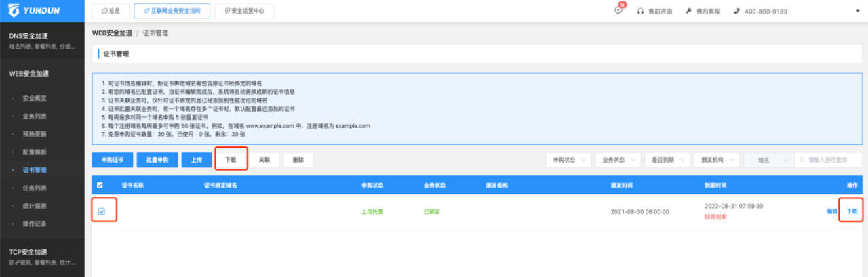The width and height of the screenshot is (868, 277).
Task: Click the search magnifier icon in query box
Action: pos(801,160)
